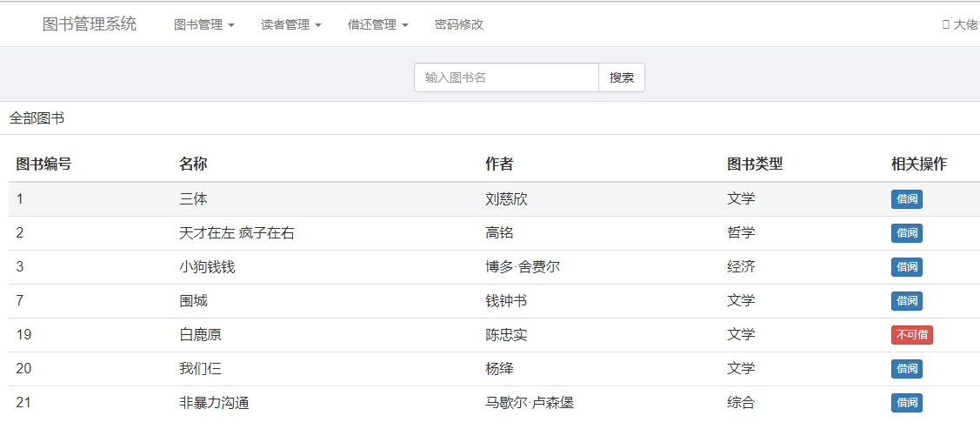This screenshot has width=980, height=429.
Task: Click the 名称 column header
Action: (x=193, y=164)
